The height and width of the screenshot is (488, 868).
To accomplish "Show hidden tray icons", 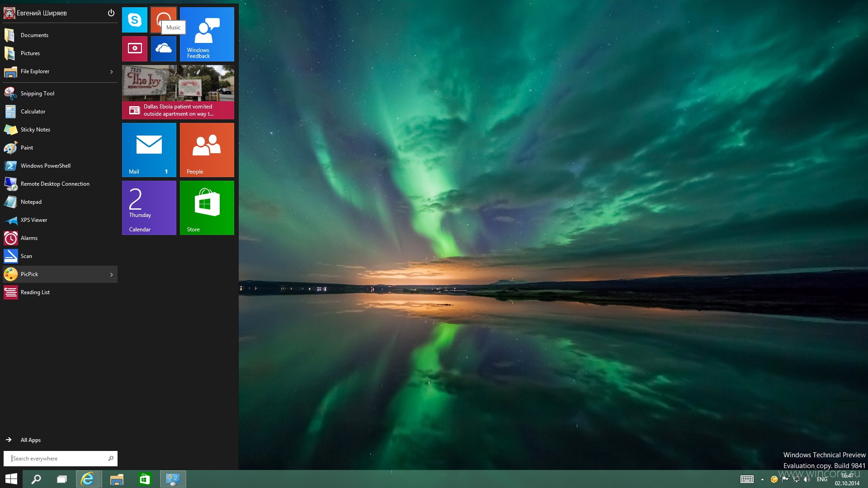I will point(762,479).
